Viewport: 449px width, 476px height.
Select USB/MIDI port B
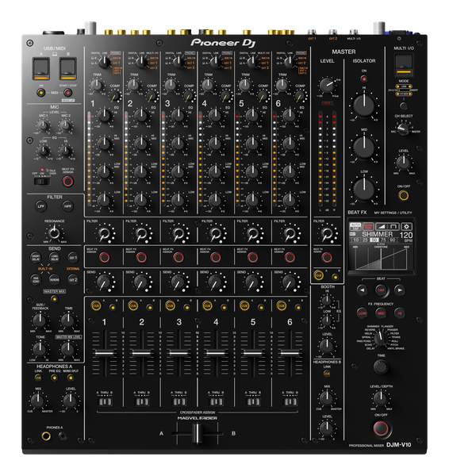tap(67, 68)
